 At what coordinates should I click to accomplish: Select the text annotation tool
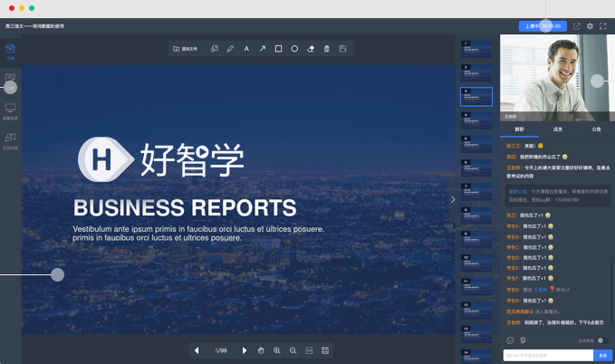coord(246,49)
